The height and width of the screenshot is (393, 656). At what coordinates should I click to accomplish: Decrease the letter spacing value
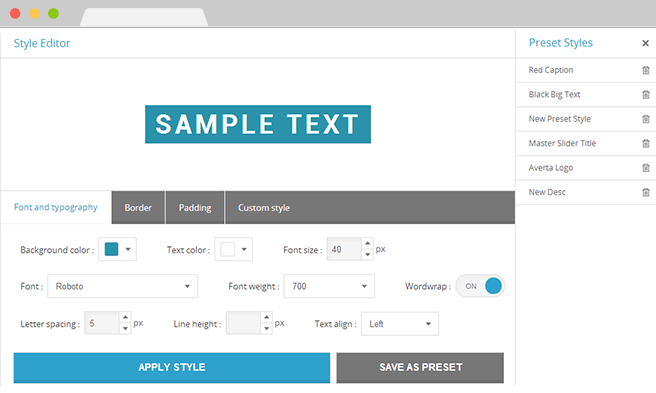(125, 329)
